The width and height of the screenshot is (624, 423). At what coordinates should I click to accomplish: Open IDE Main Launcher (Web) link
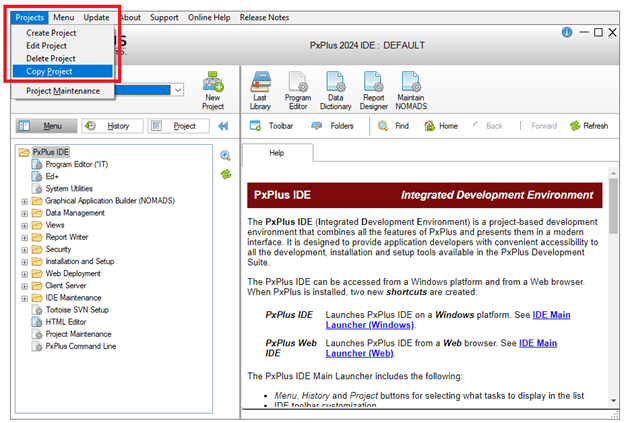[441, 348]
